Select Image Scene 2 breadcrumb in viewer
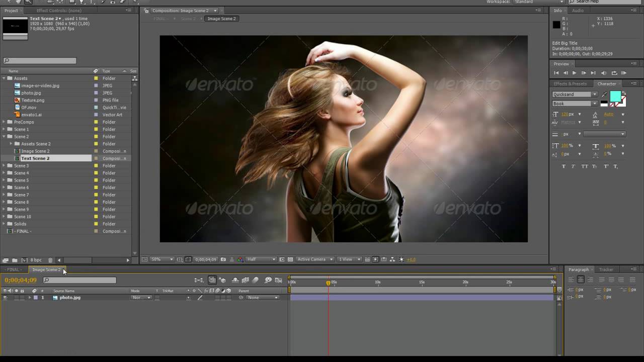This screenshot has height=362, width=644. [222, 19]
